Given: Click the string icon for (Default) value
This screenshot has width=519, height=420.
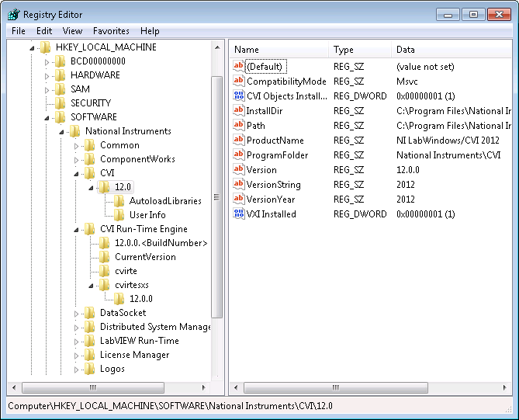Looking at the screenshot, I should (x=239, y=66).
